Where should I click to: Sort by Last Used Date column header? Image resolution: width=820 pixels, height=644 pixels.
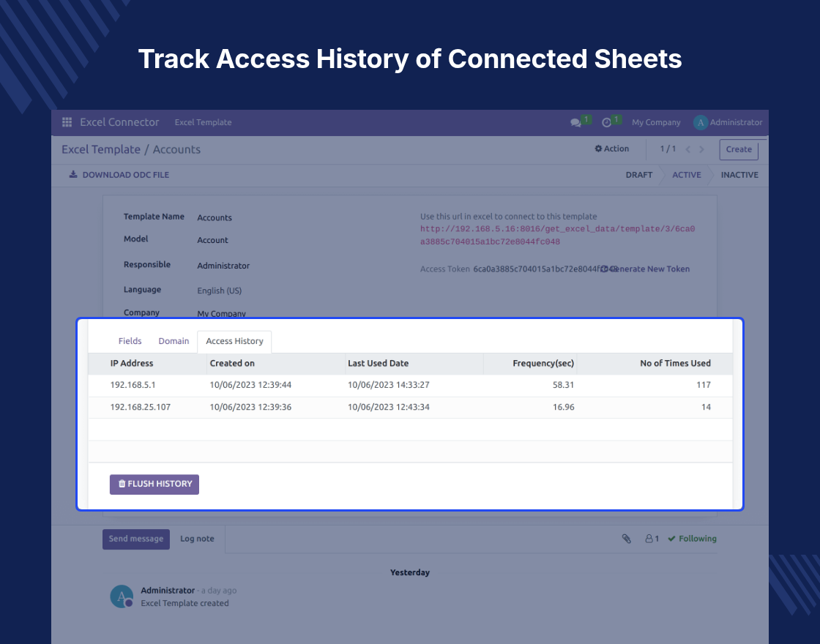tap(378, 363)
